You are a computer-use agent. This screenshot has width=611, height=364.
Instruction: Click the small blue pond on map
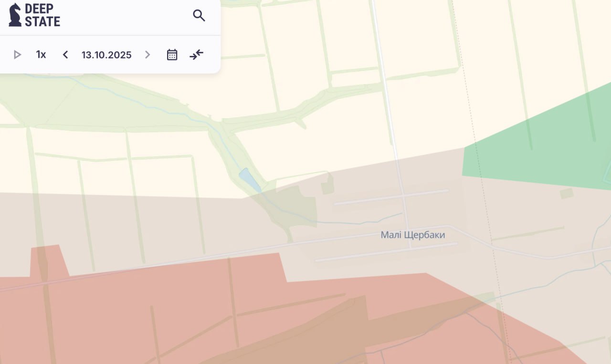tap(249, 180)
